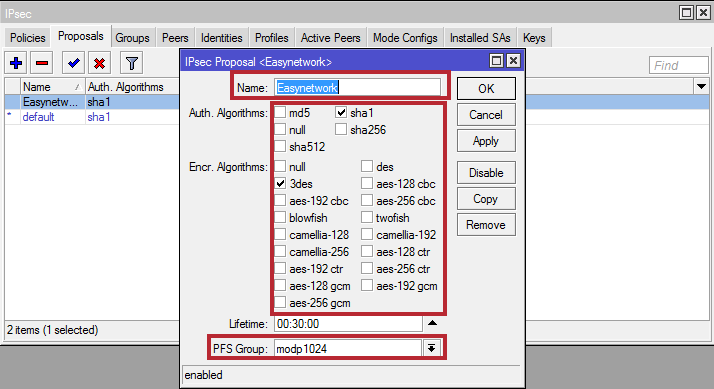Screen dimensions: 714x389
Task: Enable aes-256 ctr encryption
Action: click(367, 269)
